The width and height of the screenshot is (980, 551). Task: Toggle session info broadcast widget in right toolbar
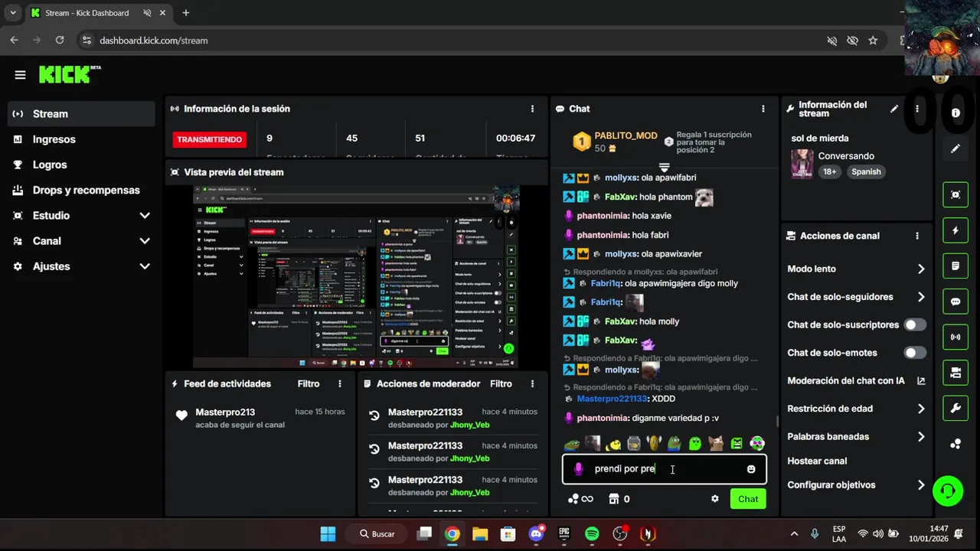click(x=955, y=337)
